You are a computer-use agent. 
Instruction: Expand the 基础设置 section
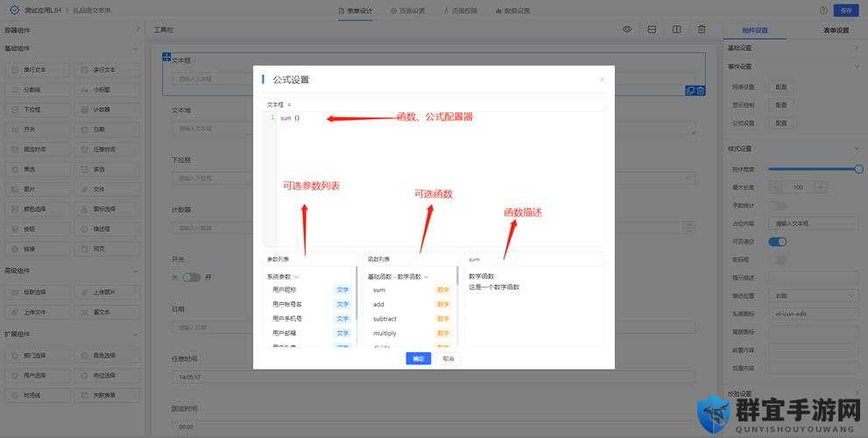pyautogui.click(x=794, y=48)
